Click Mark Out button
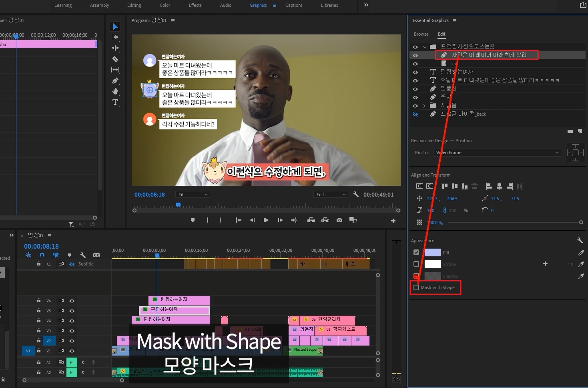The width and height of the screenshot is (588, 388). point(220,220)
